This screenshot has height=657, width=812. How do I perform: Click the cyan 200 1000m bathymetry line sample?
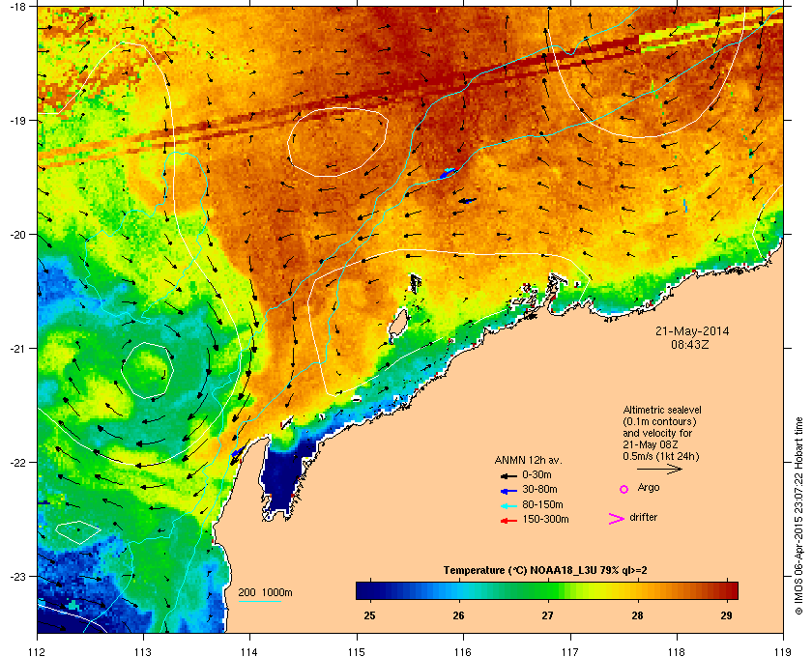coord(259,601)
